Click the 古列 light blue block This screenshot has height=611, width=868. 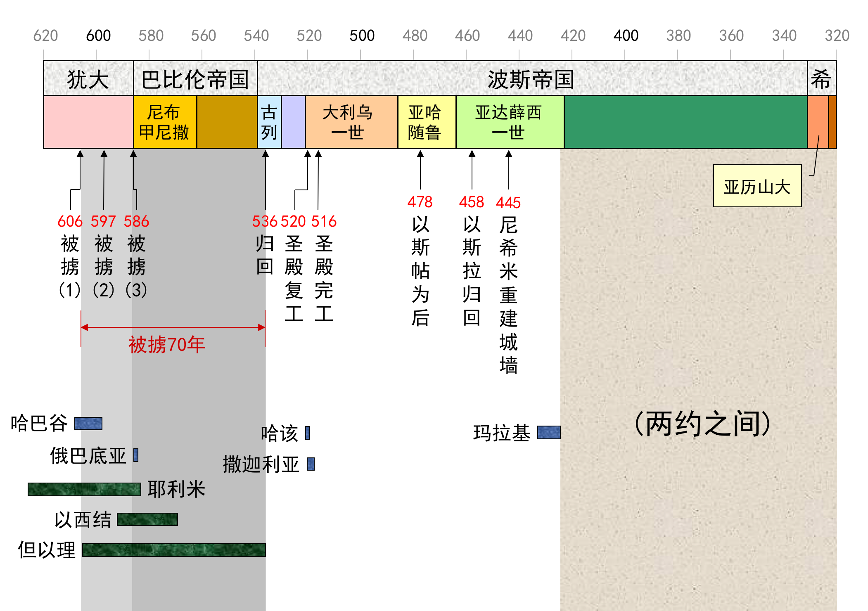click(x=269, y=122)
